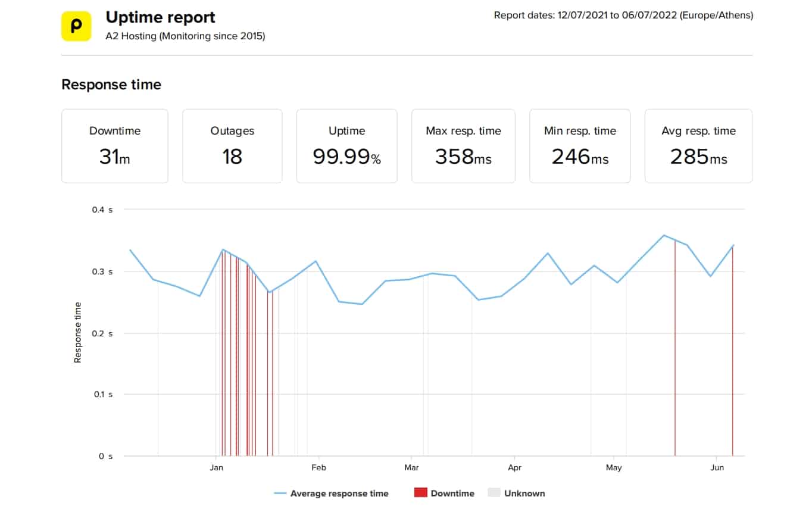Click the red Downtime legend swatch
The image size is (812, 506).
(x=421, y=493)
